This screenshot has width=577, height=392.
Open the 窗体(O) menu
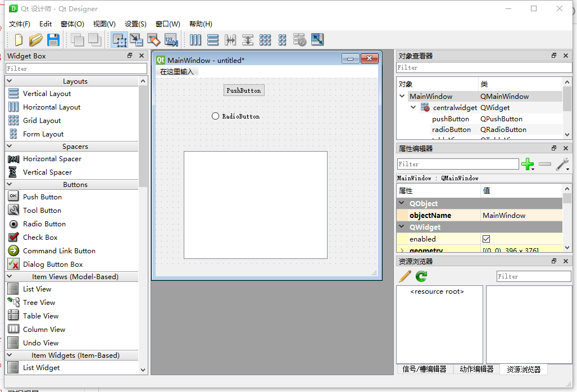(72, 24)
